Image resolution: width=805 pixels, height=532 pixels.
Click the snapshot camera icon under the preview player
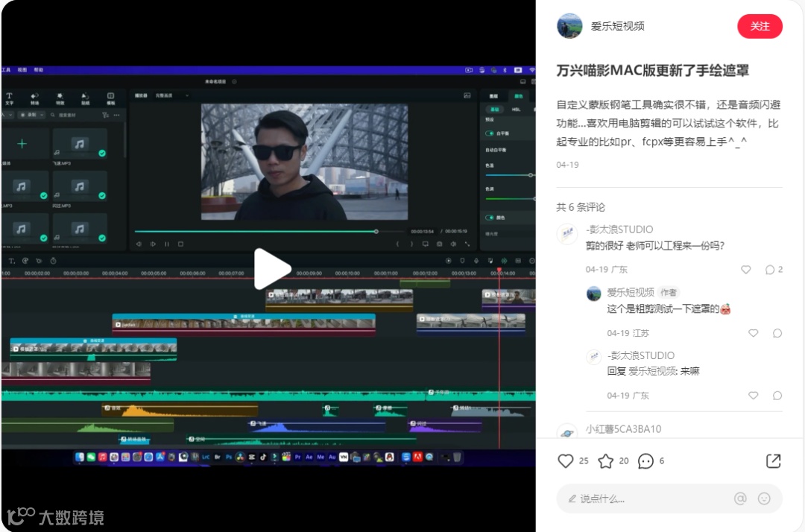tap(440, 244)
